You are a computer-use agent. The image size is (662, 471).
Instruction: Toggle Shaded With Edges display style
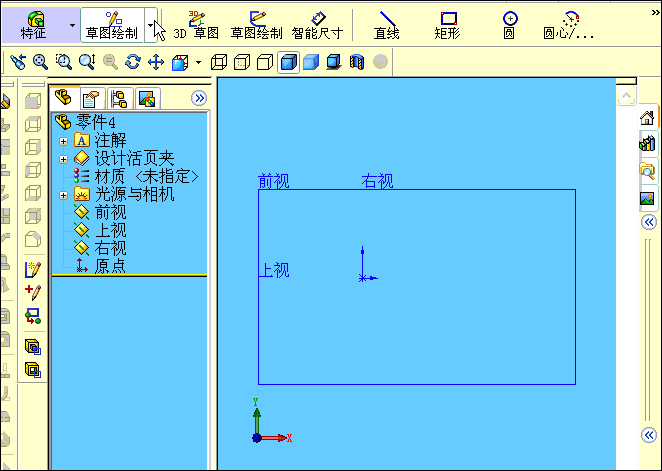click(288, 62)
